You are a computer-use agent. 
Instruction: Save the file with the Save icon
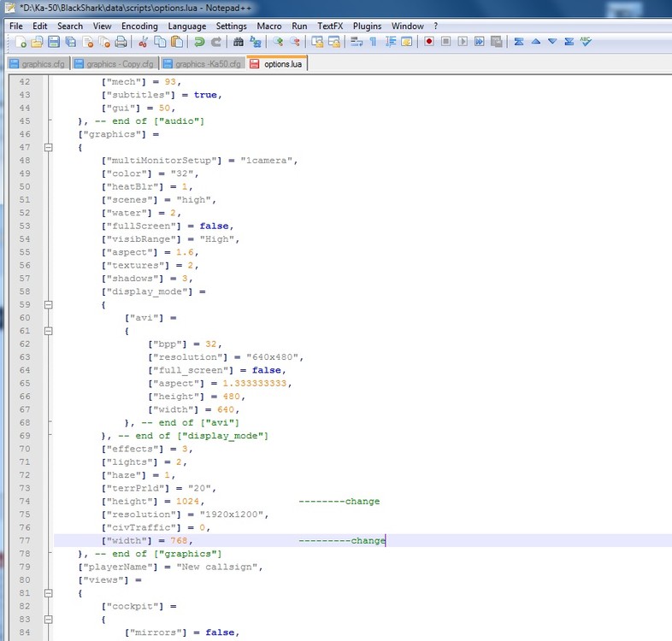[53, 41]
